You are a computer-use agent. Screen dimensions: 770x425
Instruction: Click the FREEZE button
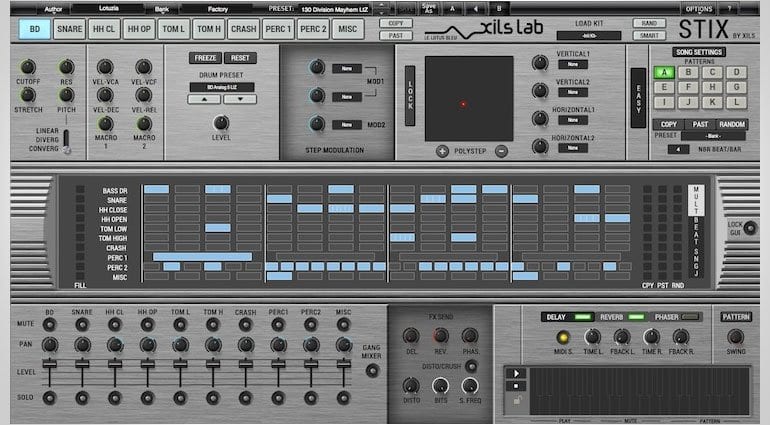coord(205,58)
